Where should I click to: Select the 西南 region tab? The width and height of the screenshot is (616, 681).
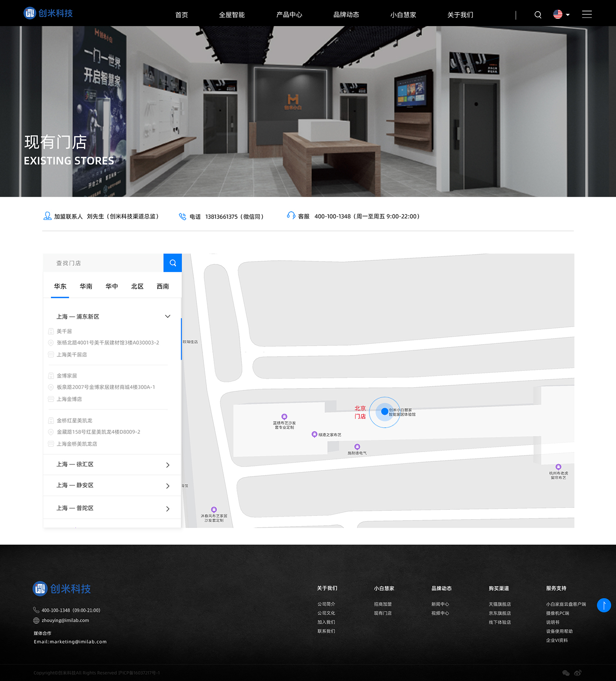coord(163,286)
